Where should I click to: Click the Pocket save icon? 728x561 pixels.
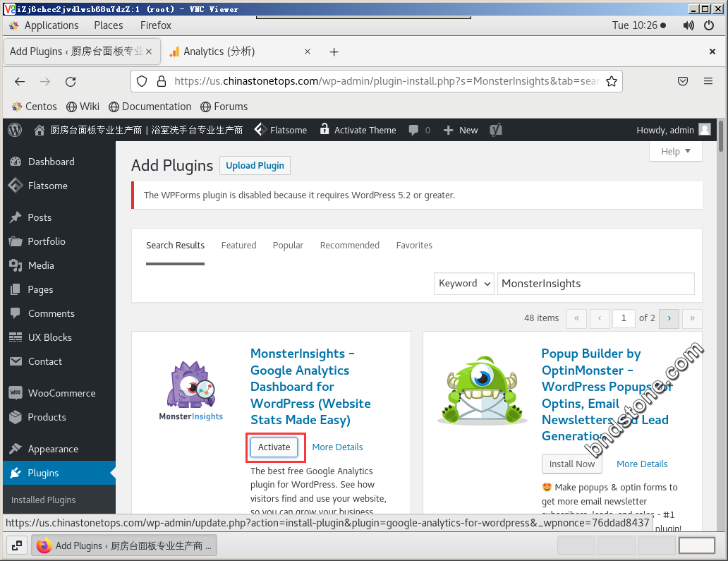pyautogui.click(x=683, y=81)
